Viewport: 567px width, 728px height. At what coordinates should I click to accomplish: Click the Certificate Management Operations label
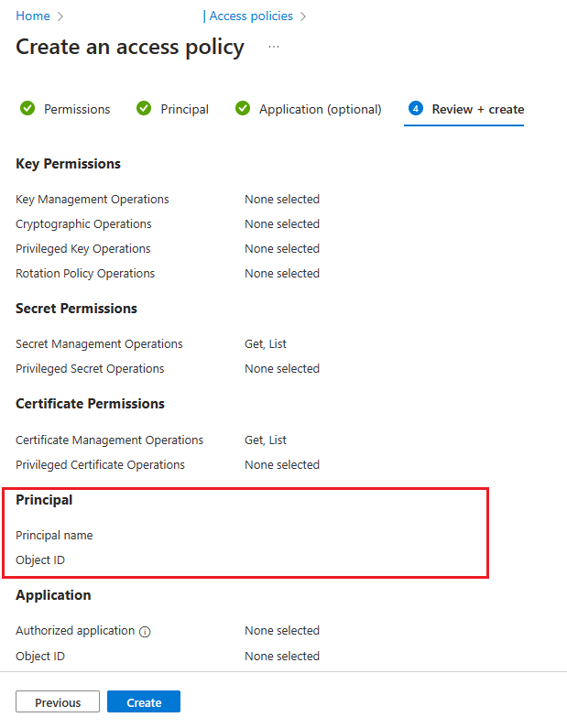110,440
